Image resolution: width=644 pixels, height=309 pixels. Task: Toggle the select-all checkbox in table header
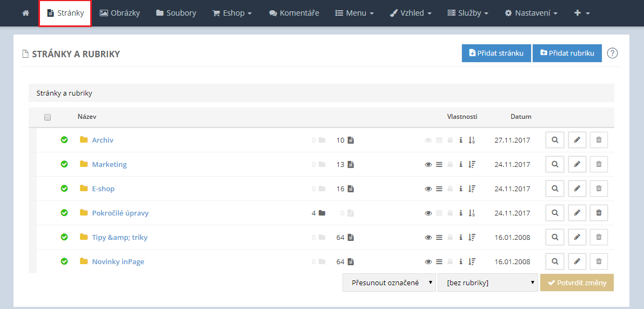(x=48, y=117)
